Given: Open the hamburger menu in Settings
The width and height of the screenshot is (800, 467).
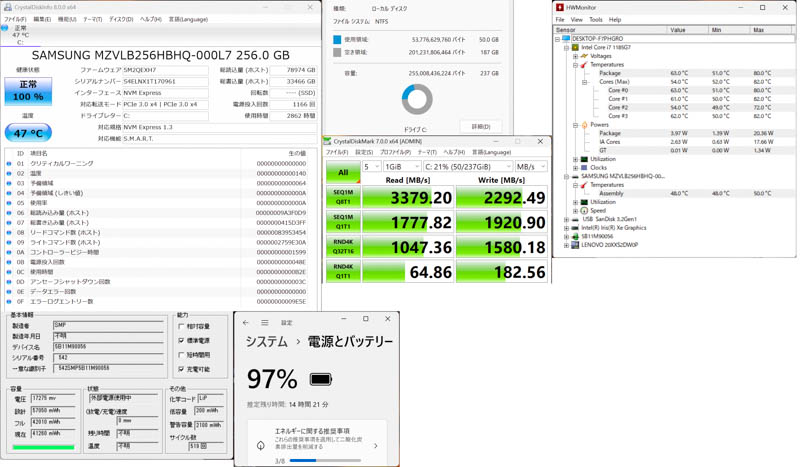Looking at the screenshot, I should click(265, 323).
